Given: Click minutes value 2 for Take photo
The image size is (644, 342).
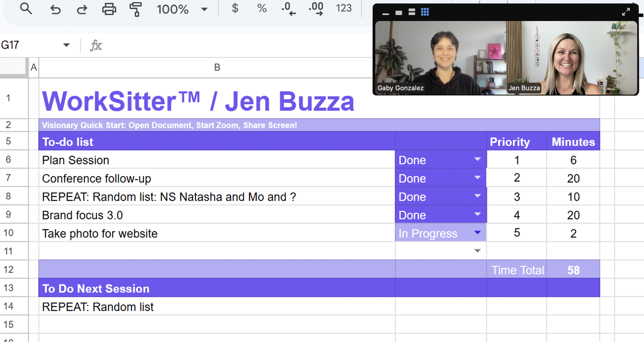Looking at the screenshot, I should pyautogui.click(x=573, y=233).
